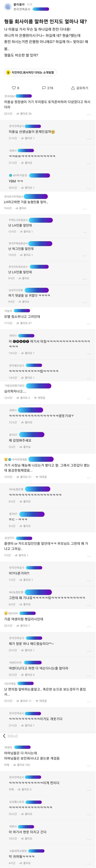Open the more options dots on the 한국IBM comment
This screenshot has width=96, height=868.
pos(89,115)
